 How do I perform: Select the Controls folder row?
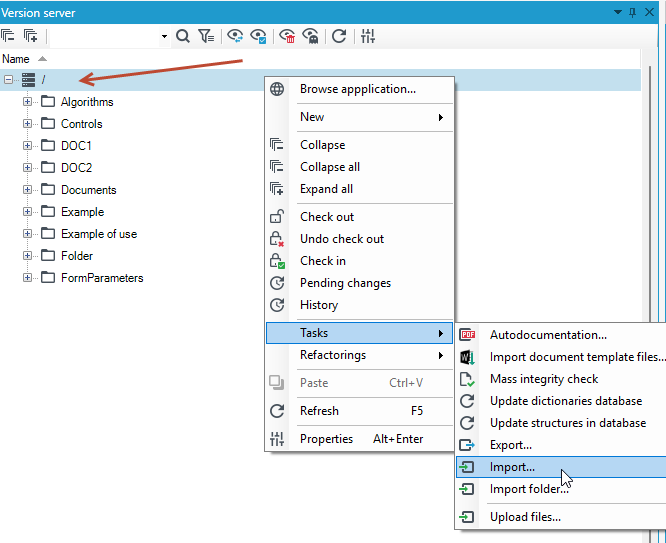click(x=82, y=124)
